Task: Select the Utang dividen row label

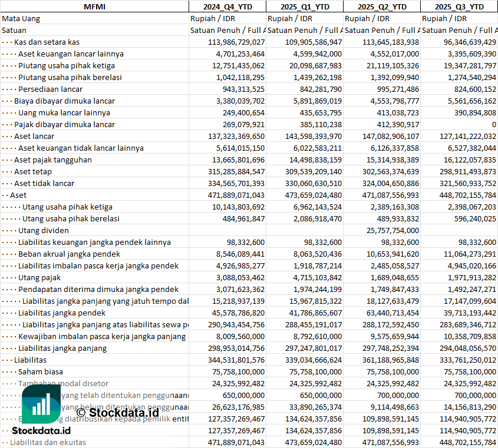Action: 43,230
